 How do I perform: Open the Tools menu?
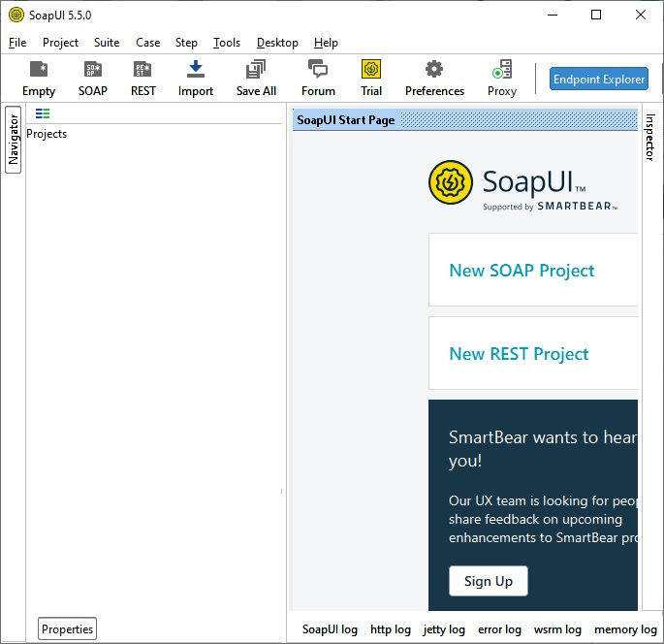(227, 43)
